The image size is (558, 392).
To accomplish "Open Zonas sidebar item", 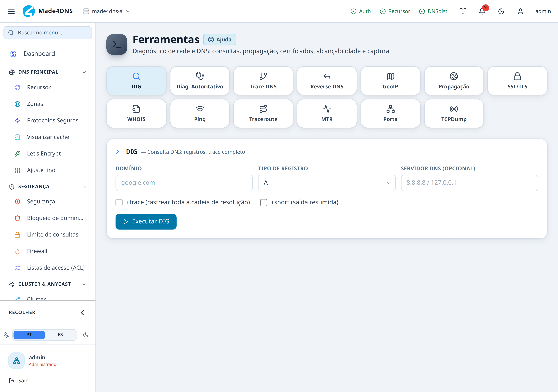I will click(48, 104).
